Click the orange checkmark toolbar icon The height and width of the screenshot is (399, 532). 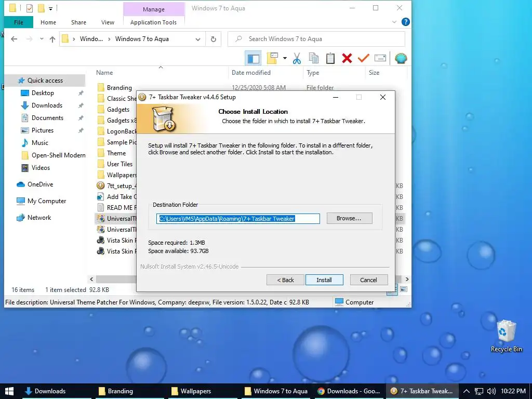click(x=363, y=58)
